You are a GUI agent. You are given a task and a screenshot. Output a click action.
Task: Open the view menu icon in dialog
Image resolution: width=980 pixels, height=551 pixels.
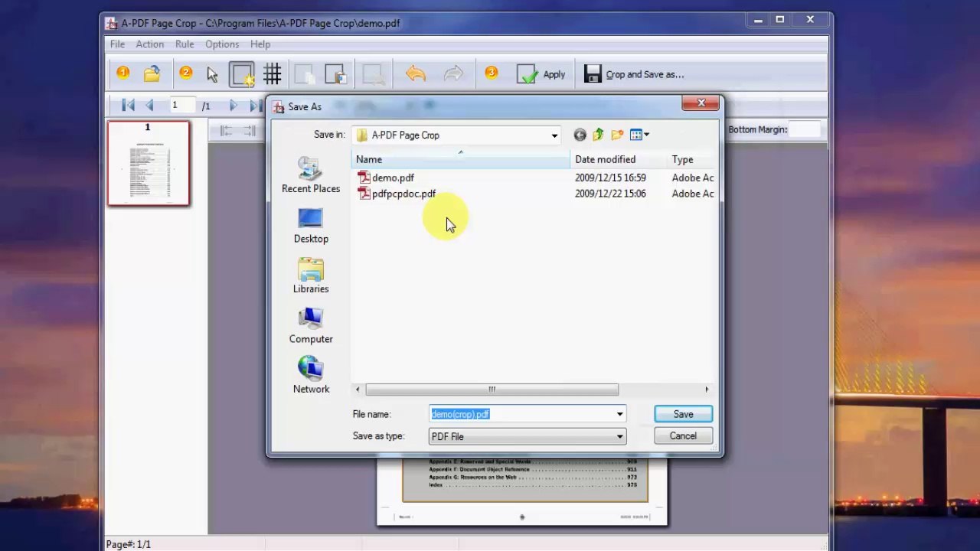point(639,135)
